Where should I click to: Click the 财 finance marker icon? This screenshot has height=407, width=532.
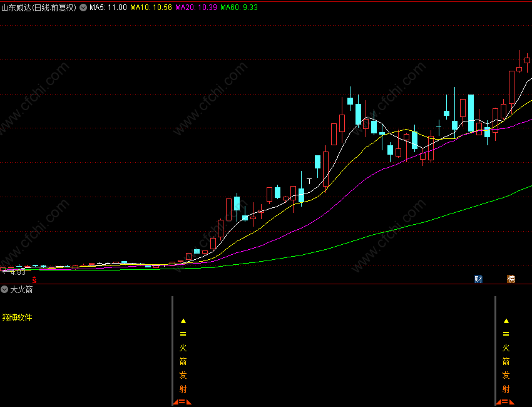tap(478, 279)
